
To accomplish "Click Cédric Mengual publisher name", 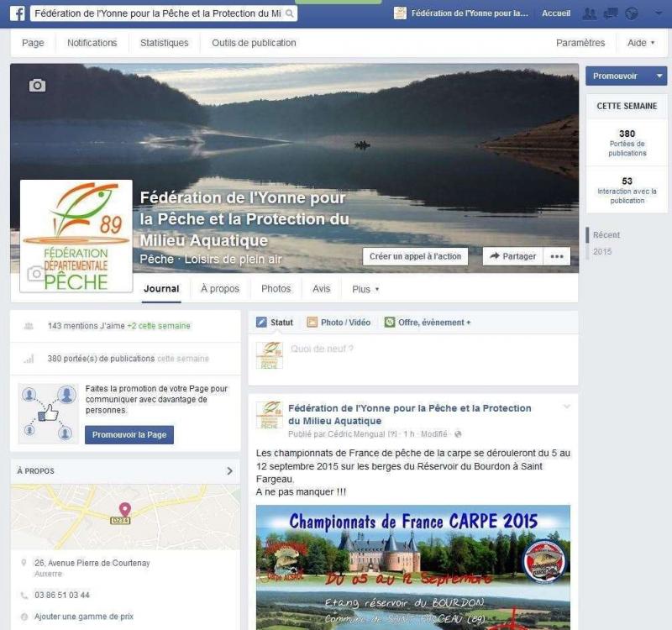I will (x=356, y=434).
